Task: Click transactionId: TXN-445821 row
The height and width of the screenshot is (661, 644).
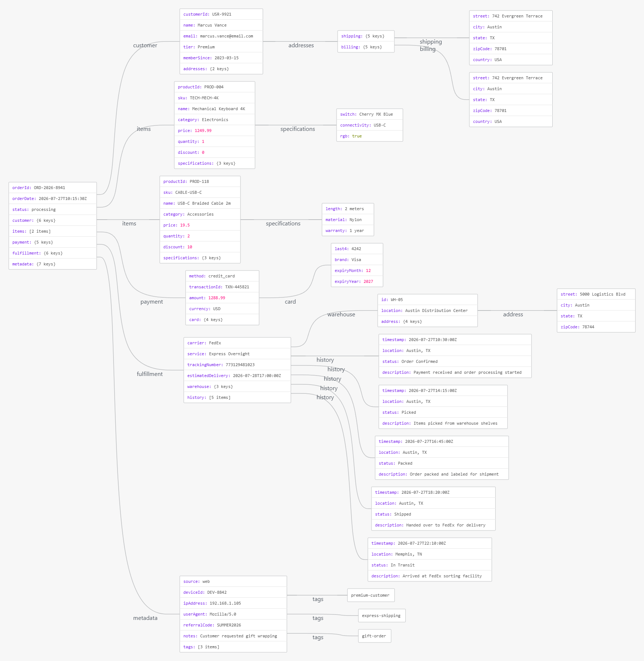Action: tap(222, 287)
